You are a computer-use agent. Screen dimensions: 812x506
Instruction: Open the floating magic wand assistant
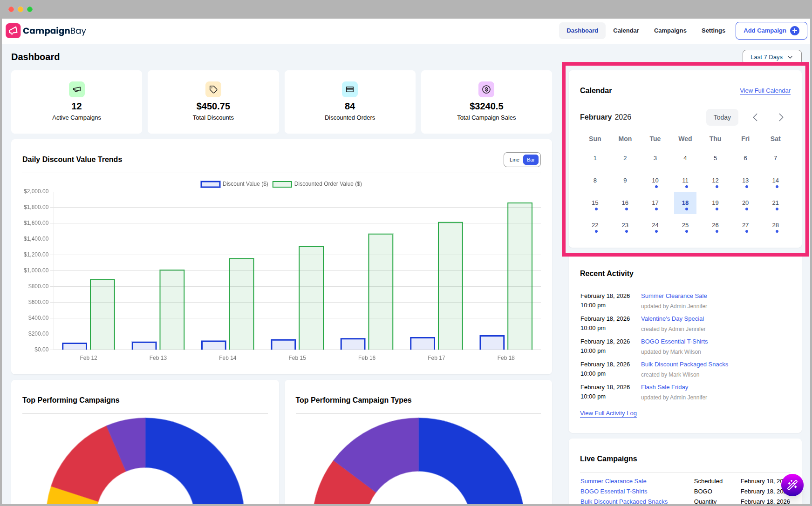pos(792,485)
